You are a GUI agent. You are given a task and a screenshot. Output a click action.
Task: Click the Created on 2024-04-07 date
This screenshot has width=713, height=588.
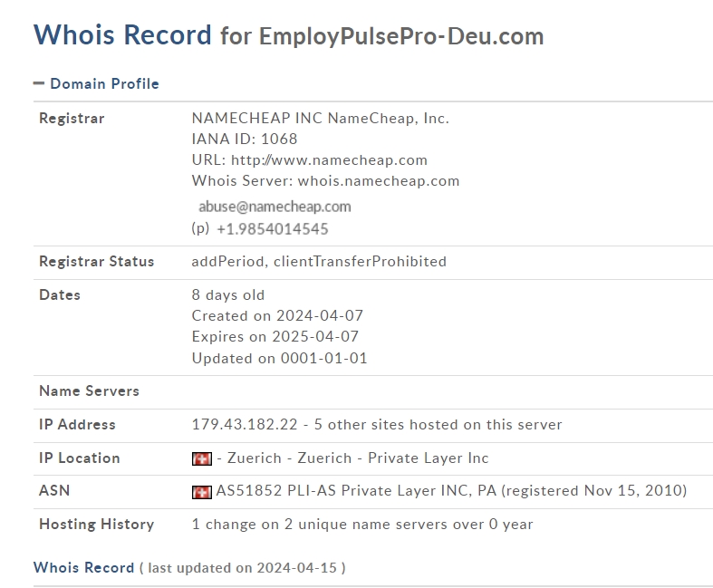[277, 315]
